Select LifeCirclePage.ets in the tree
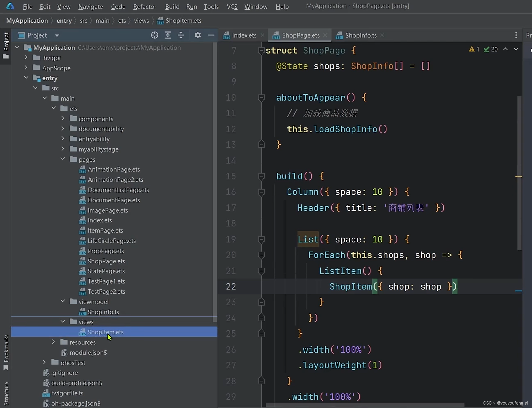Viewport: 532px width, 408px height. tap(112, 241)
